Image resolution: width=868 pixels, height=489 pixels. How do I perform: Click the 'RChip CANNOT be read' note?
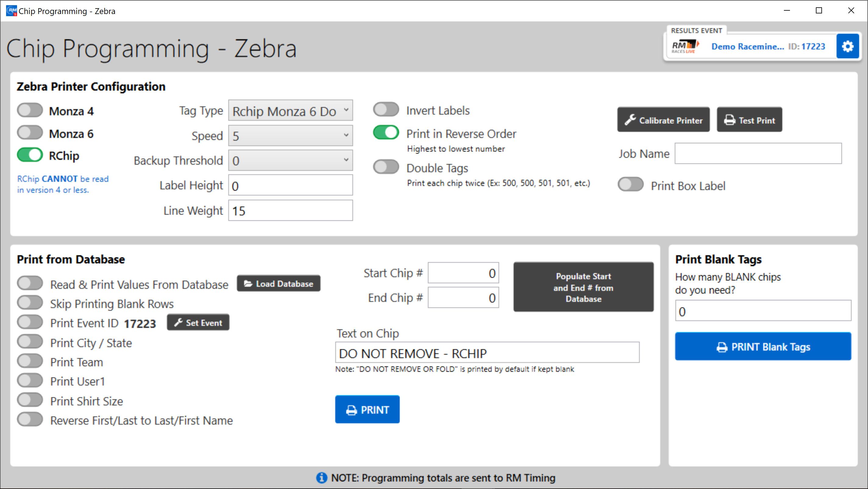(x=63, y=184)
